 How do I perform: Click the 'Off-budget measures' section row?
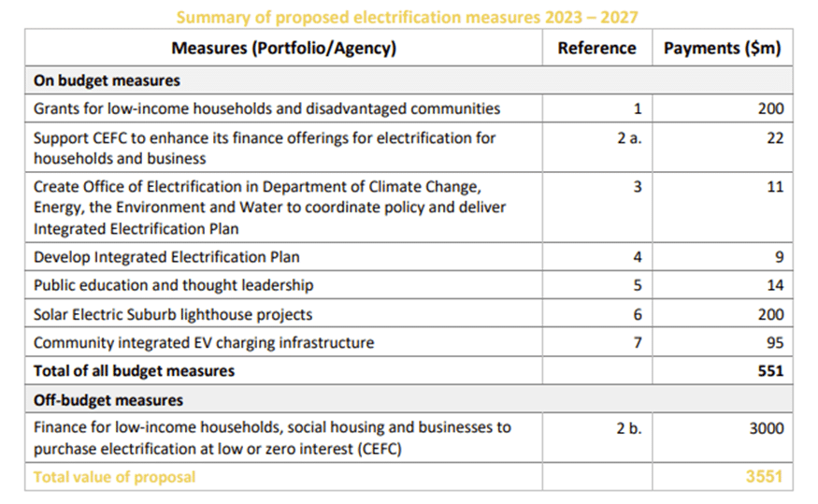click(x=108, y=400)
